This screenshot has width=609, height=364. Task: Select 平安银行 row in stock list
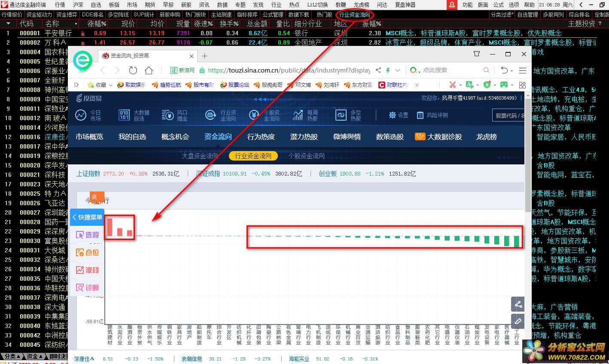304,33
